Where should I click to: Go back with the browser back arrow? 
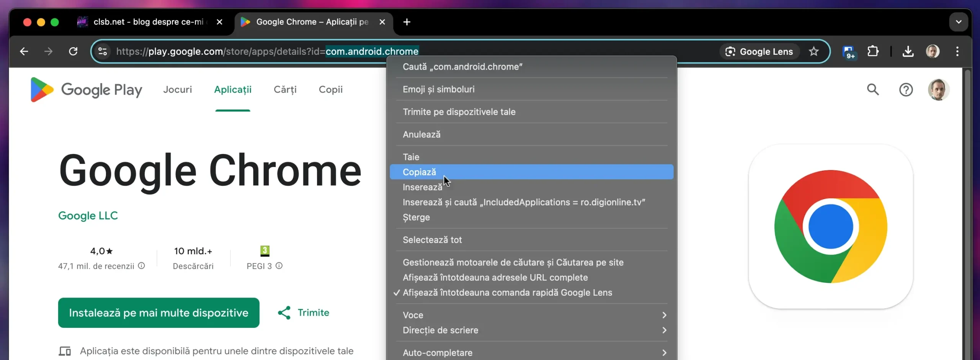[x=24, y=51]
